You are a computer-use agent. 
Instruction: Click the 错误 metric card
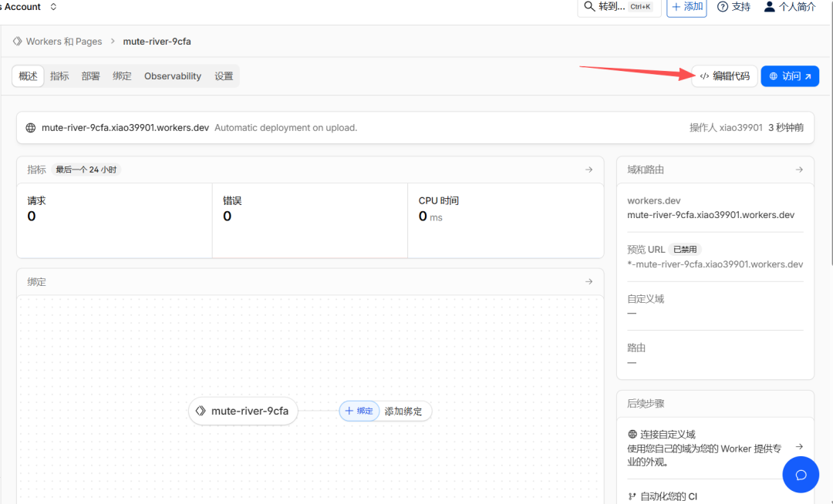(x=310, y=220)
